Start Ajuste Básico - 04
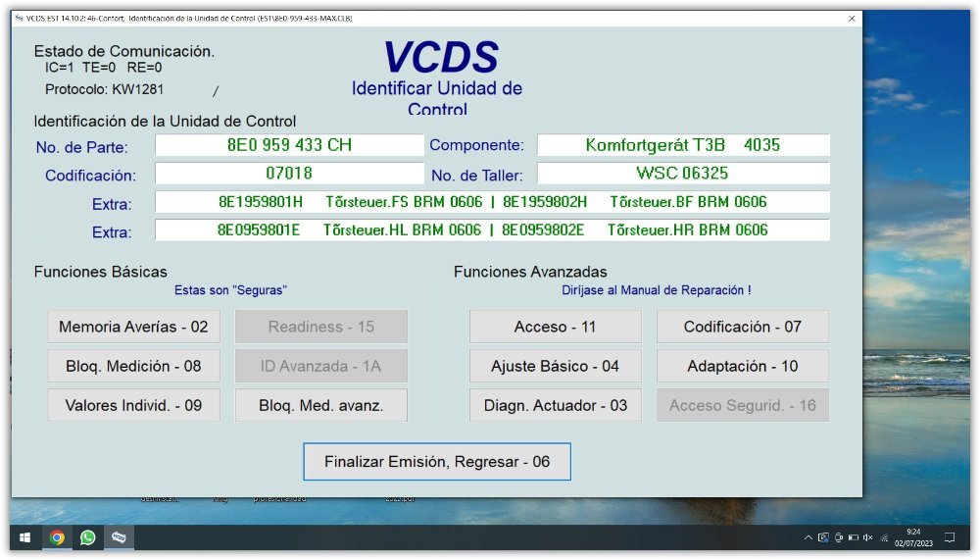980x560 pixels. coord(555,366)
